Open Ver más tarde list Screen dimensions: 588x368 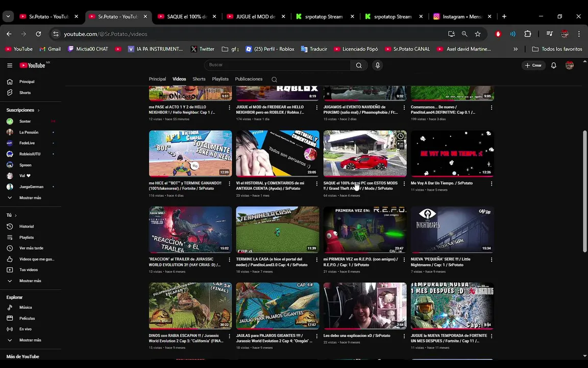coord(31,248)
